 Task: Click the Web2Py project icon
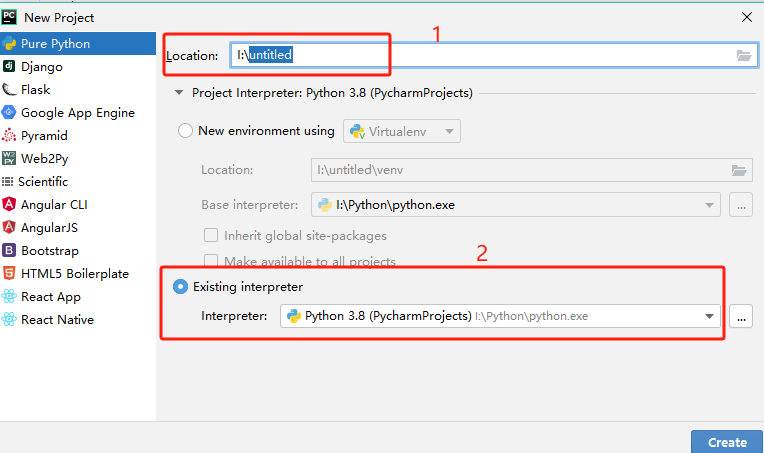(9, 158)
